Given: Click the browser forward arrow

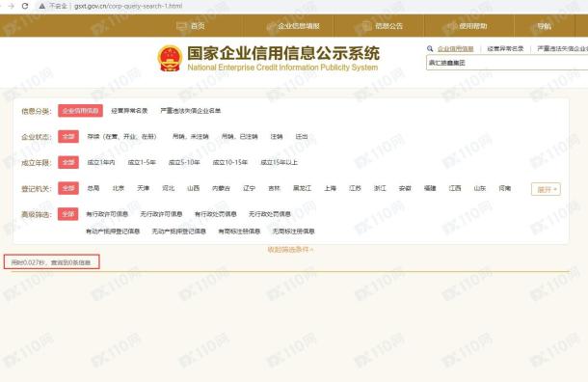Looking at the screenshot, I should coord(11,6).
